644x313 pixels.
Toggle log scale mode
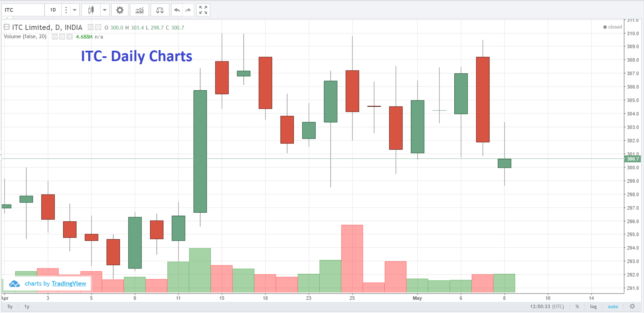coord(593,306)
